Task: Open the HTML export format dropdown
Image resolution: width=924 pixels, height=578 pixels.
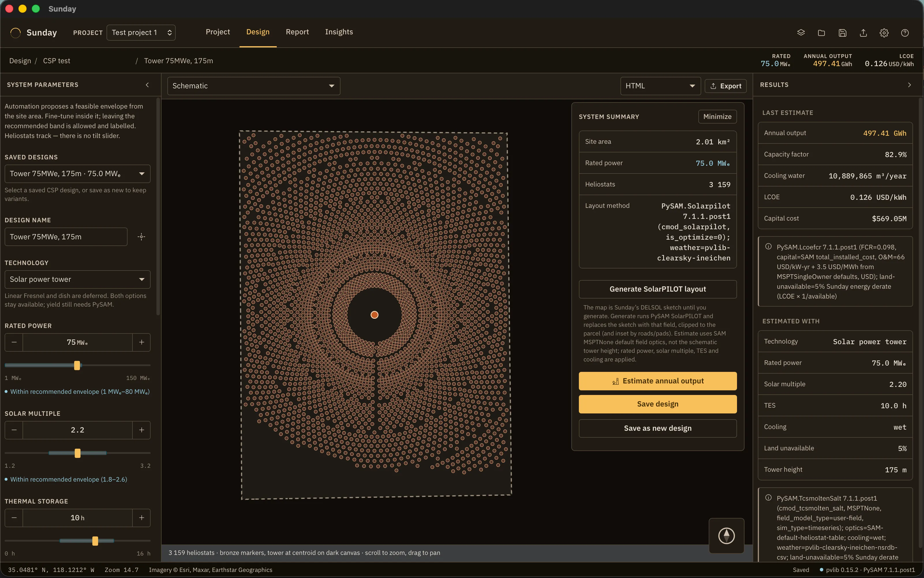Action: click(x=661, y=86)
